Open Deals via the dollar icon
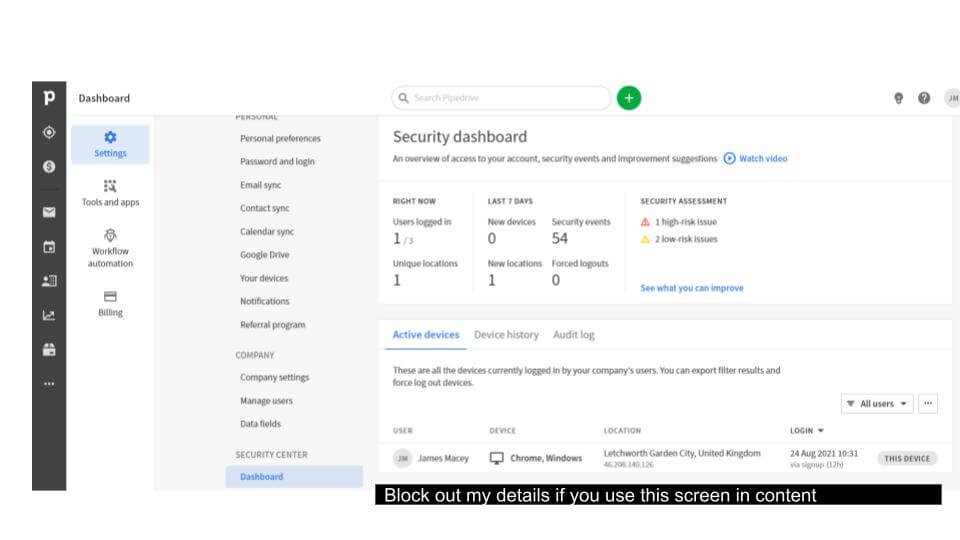 49,167
